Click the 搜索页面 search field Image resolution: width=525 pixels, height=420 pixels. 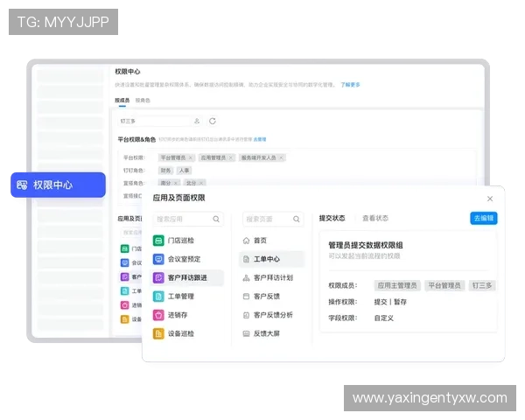pyautogui.click(x=273, y=219)
